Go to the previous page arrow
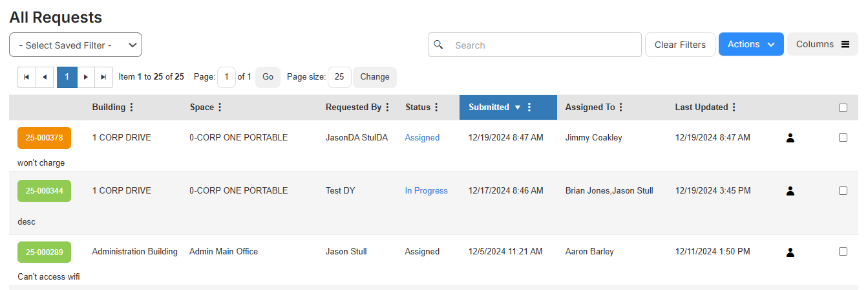The width and height of the screenshot is (868, 290). pyautogui.click(x=45, y=77)
